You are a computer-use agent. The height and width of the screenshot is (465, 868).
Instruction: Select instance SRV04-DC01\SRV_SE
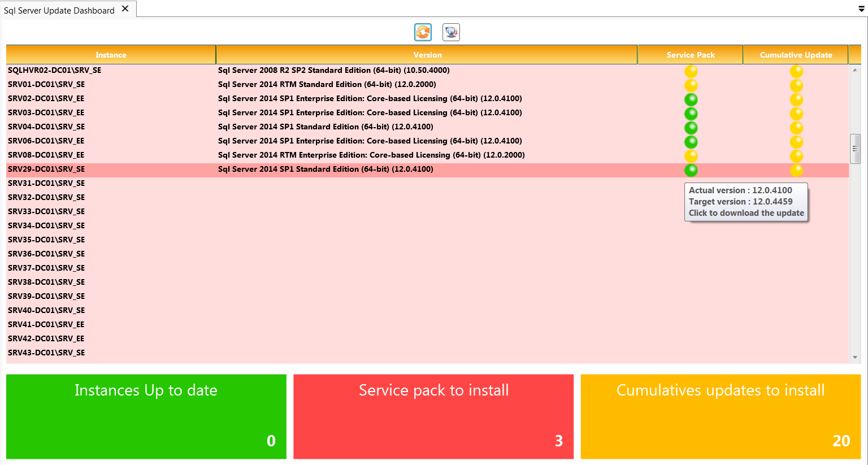pos(46,127)
